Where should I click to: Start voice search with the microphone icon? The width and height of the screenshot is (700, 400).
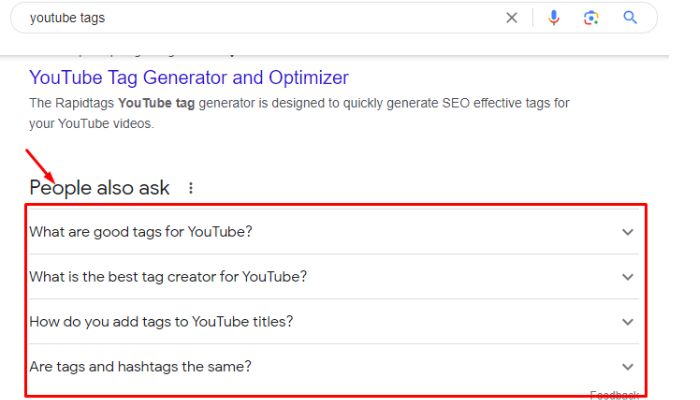(x=554, y=18)
